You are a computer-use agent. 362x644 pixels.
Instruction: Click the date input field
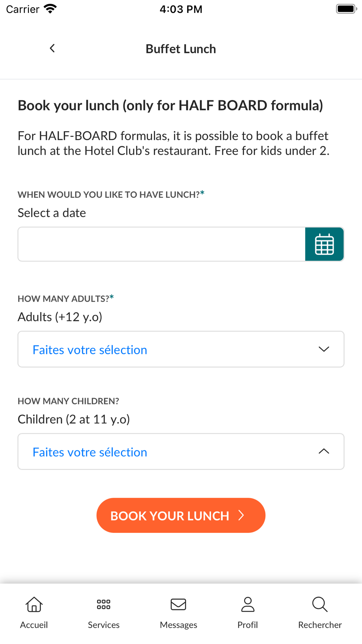click(161, 244)
